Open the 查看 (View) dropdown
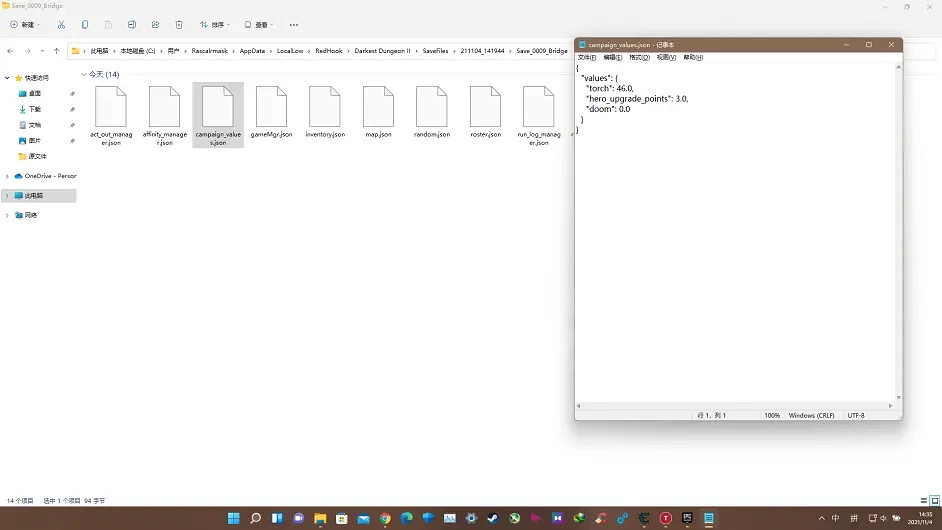 258,24
